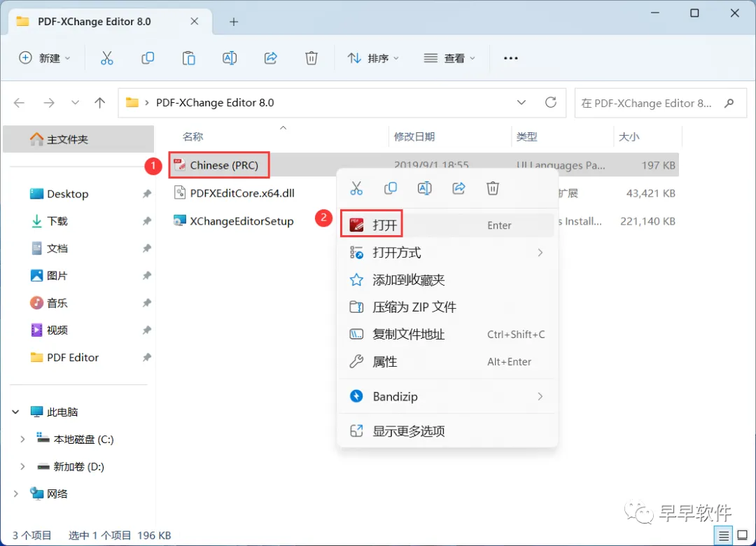Close the PDF-XChange Editor 8.0 tab

(195, 21)
